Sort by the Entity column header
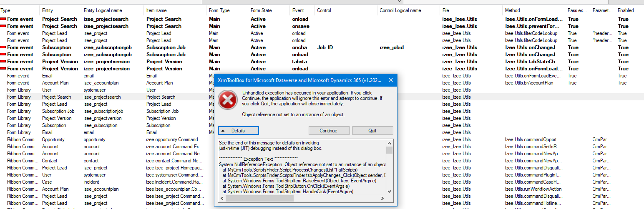This screenshot has width=644, height=209. [48, 10]
